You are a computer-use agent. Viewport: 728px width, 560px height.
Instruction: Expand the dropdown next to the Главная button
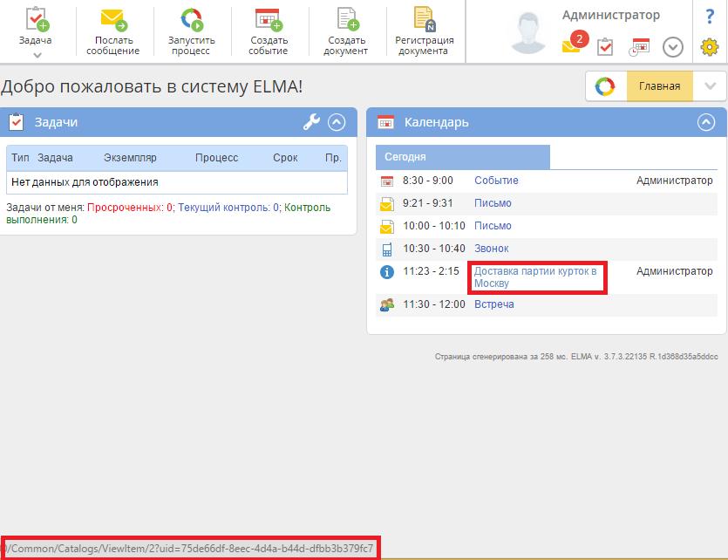pyautogui.click(x=710, y=86)
